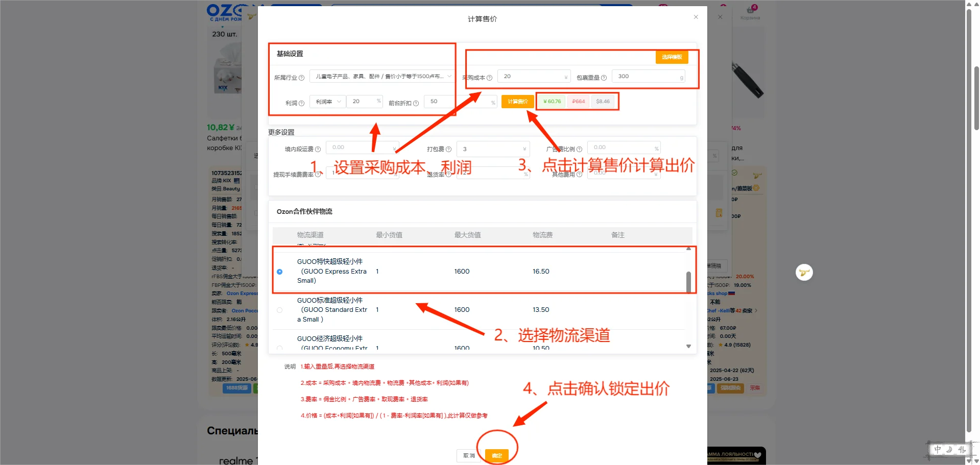Viewport: 980px width, 465px height.
Task: Click the 包裹重量 help icon
Action: tap(604, 78)
